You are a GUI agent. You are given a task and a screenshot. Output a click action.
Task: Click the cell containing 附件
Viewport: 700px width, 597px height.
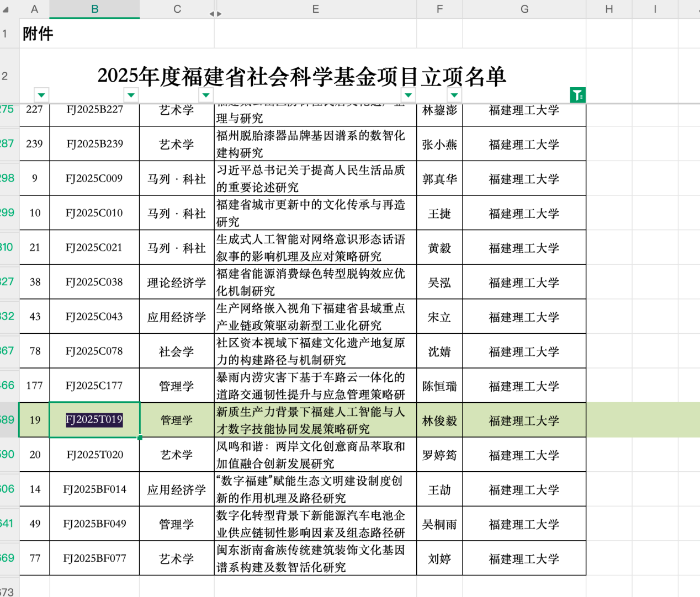pyautogui.click(x=117, y=34)
